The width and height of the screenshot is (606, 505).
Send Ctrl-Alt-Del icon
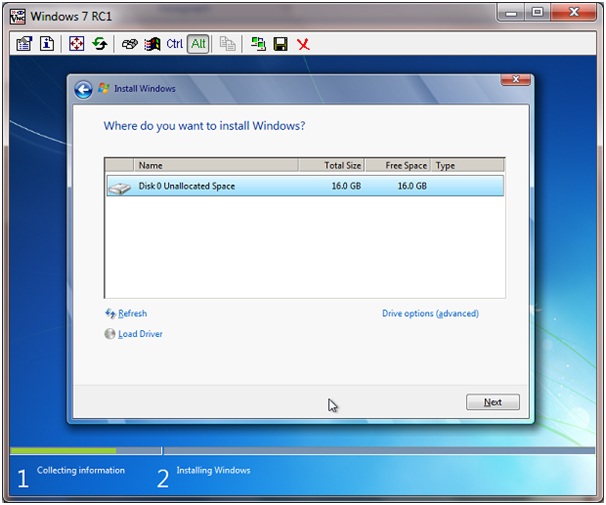pos(129,44)
